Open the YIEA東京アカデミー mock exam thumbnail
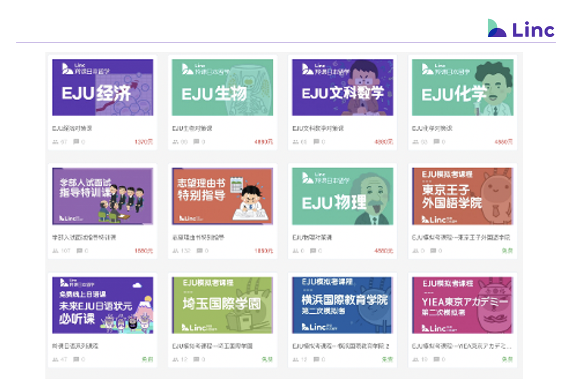The height and width of the screenshot is (392, 570). [462, 305]
